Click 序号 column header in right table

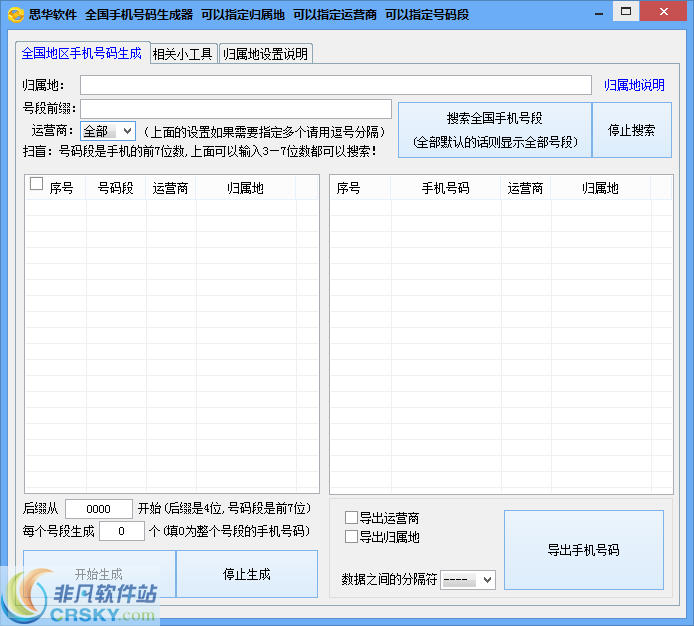(x=348, y=188)
